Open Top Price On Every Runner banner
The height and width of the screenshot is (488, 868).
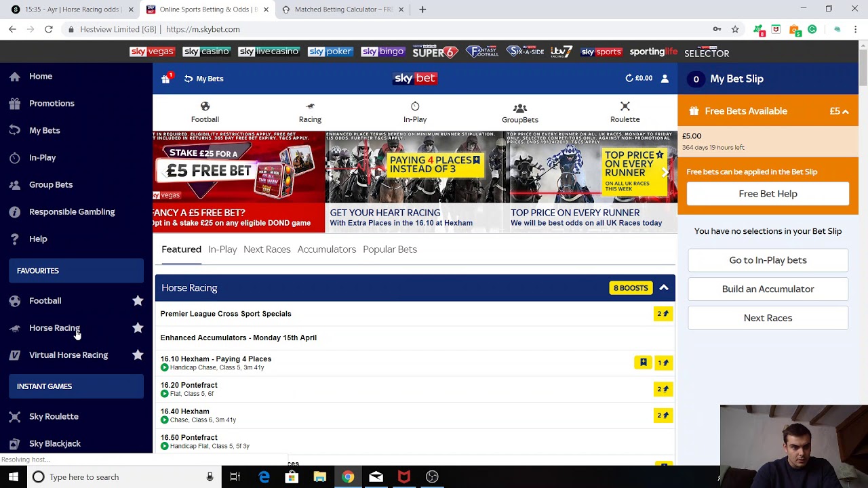click(593, 182)
